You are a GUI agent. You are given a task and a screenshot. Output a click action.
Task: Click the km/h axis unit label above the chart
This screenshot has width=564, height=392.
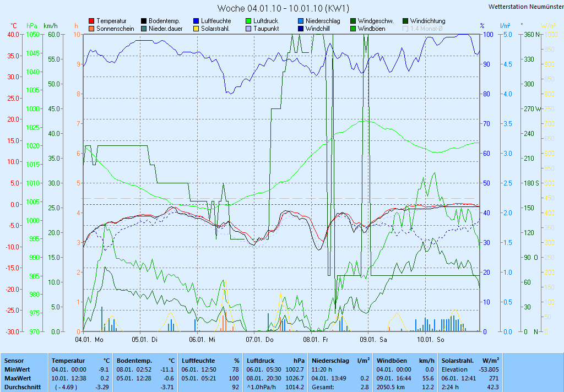coord(50,26)
